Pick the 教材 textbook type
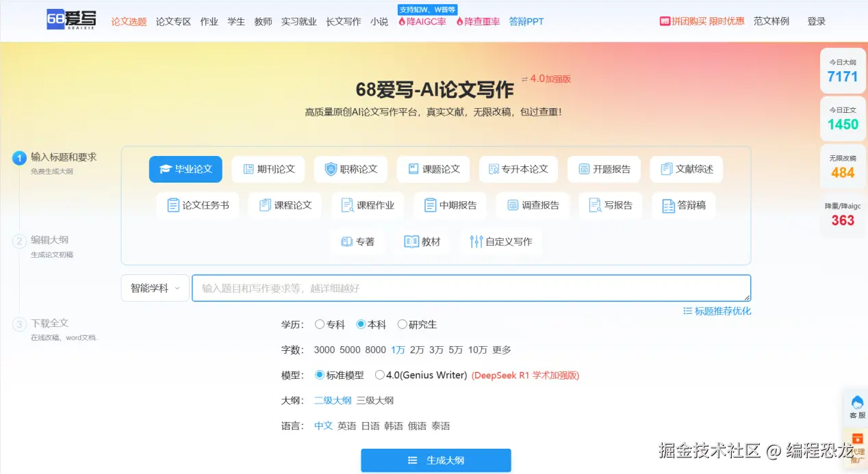Screen dimensions: 868x474 tap(422, 241)
